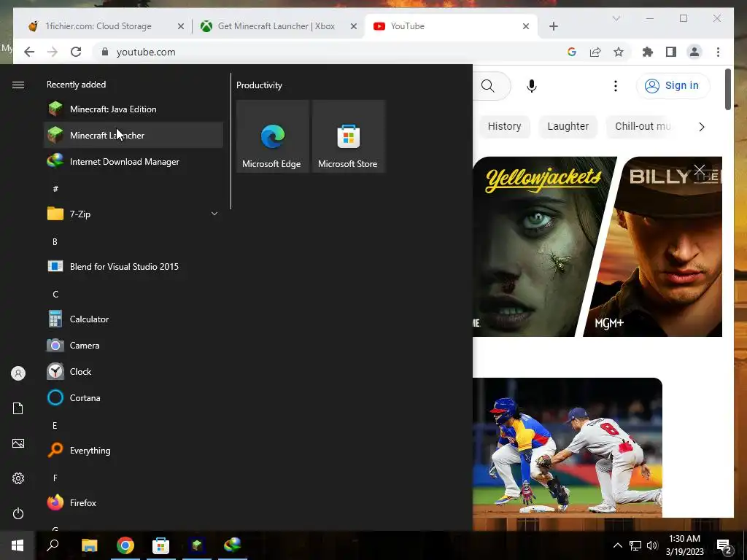Jump to the '#' letter group
The image size is (747, 560).
[x=55, y=189]
